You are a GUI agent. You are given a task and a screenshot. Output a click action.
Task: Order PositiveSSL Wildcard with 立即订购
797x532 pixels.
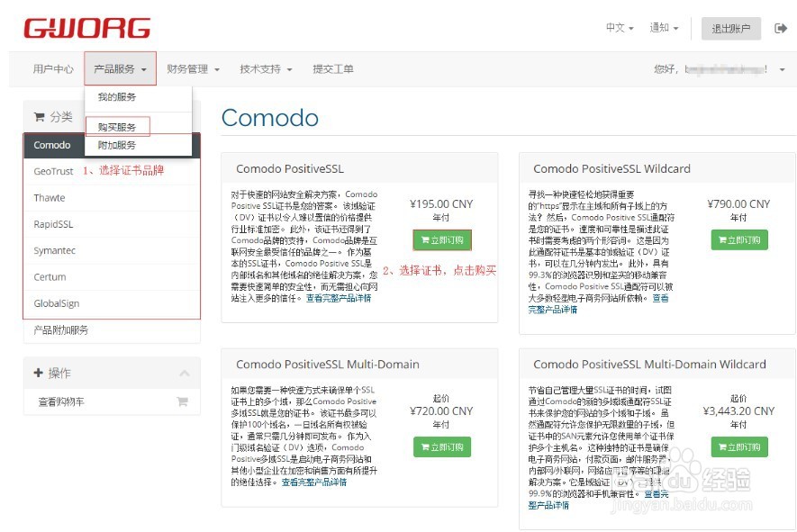(739, 239)
